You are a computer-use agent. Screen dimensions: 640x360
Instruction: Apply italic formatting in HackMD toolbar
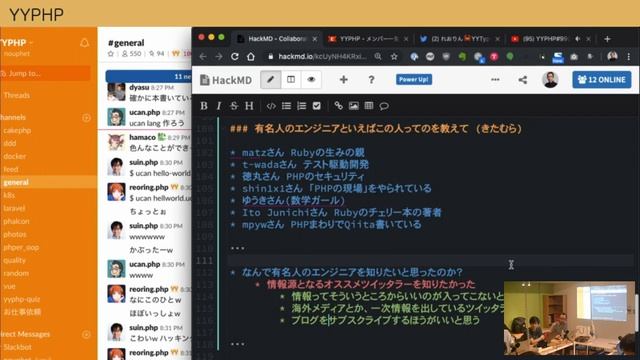pos(219,106)
